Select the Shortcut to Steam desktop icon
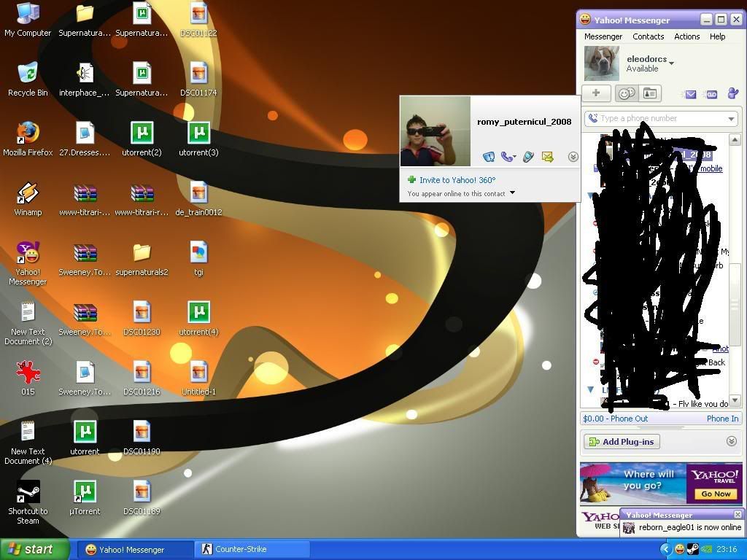 [28, 502]
